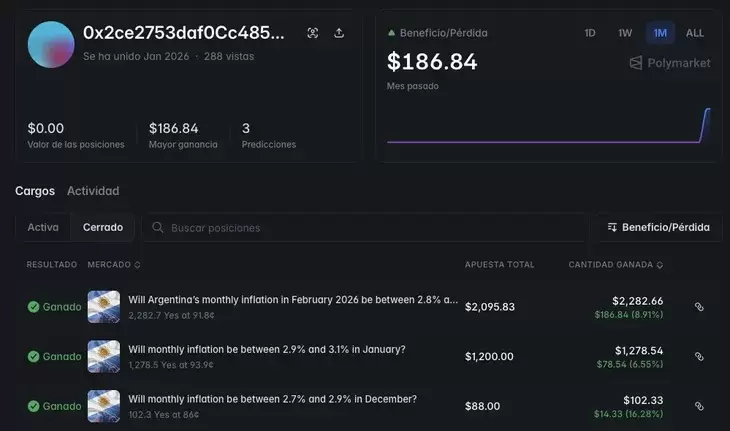Click the magnifier icon in the search box

click(x=157, y=228)
